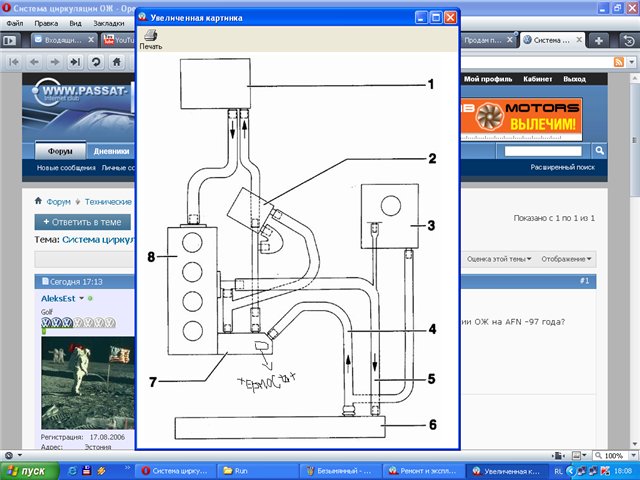Open Дневники tab on the site

[x=111, y=151]
